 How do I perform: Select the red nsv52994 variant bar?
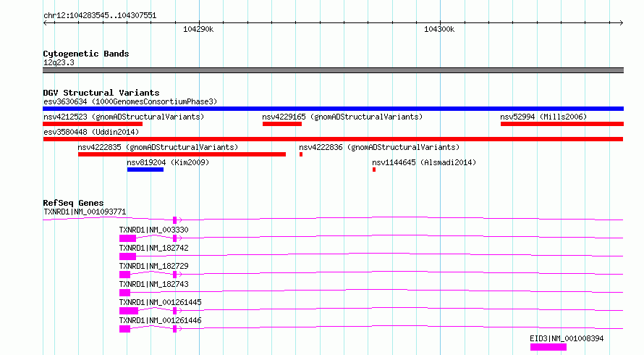point(562,124)
